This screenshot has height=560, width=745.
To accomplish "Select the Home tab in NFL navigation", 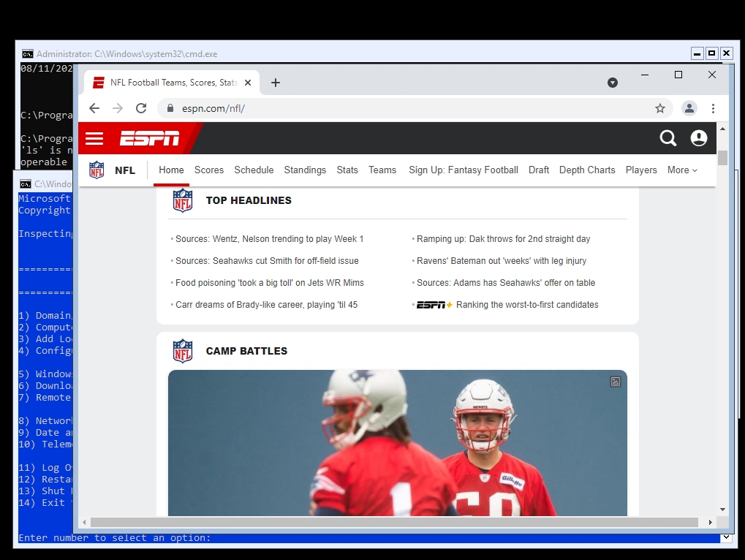I will click(x=171, y=170).
